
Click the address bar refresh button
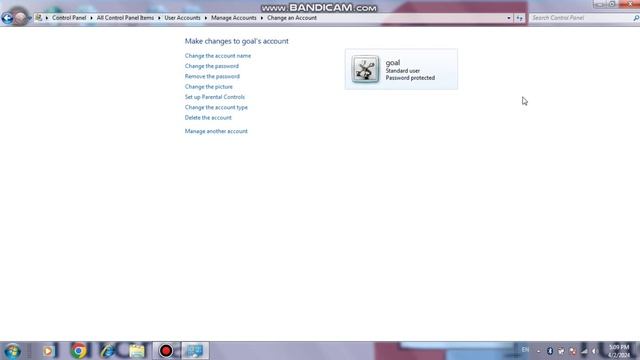coord(519,18)
